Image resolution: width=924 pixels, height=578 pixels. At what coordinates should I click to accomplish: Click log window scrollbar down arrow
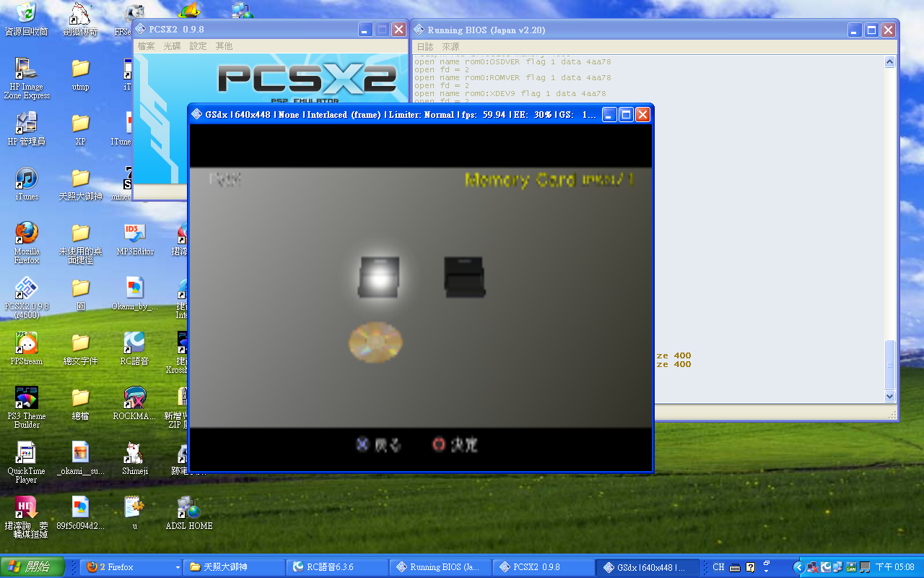889,396
